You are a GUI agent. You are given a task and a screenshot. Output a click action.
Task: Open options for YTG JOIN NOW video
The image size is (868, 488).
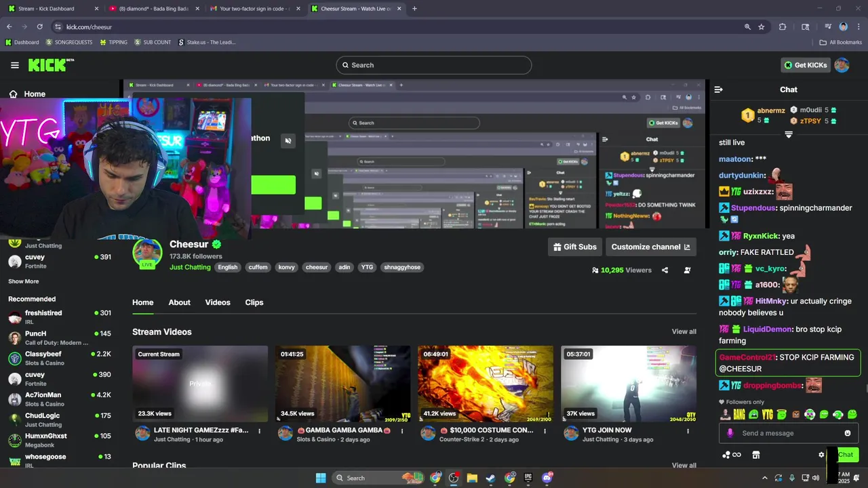(x=688, y=431)
